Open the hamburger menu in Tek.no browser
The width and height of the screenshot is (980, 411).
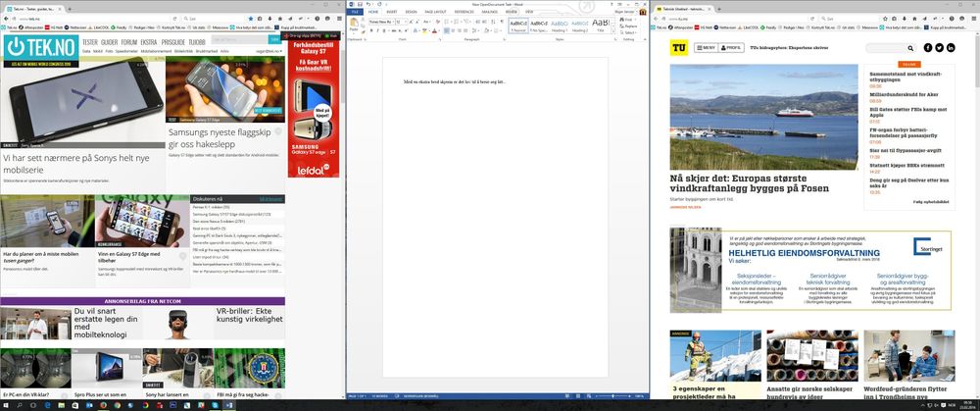point(339,19)
